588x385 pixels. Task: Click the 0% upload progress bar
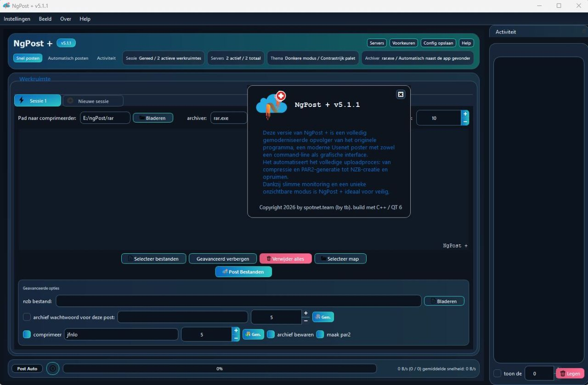point(220,368)
